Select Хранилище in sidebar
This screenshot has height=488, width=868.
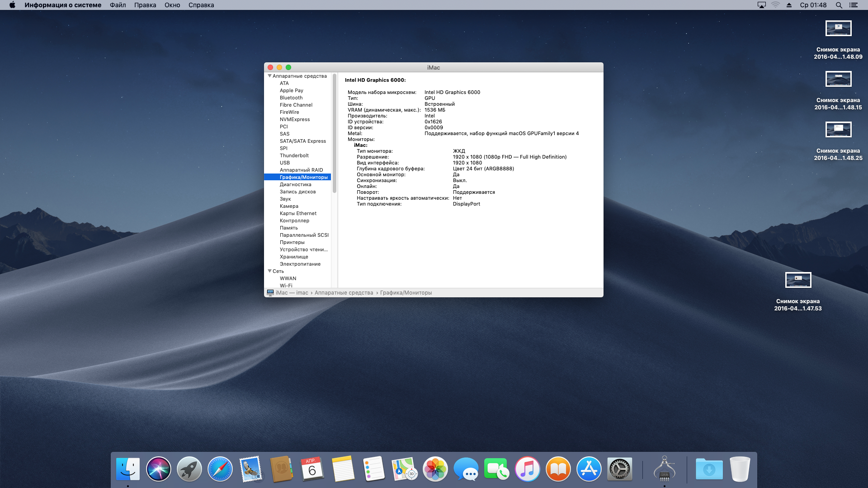tap(297, 257)
